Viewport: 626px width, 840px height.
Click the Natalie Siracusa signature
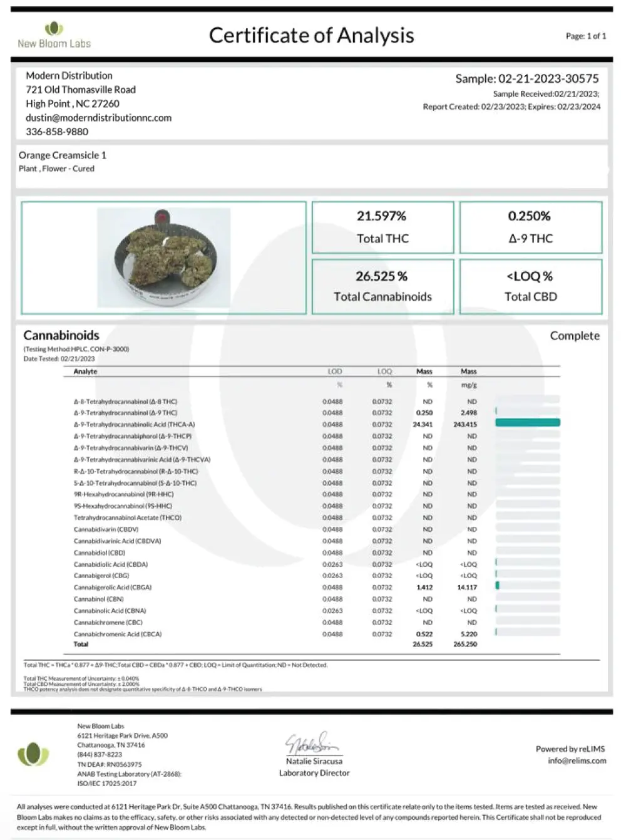click(312, 744)
